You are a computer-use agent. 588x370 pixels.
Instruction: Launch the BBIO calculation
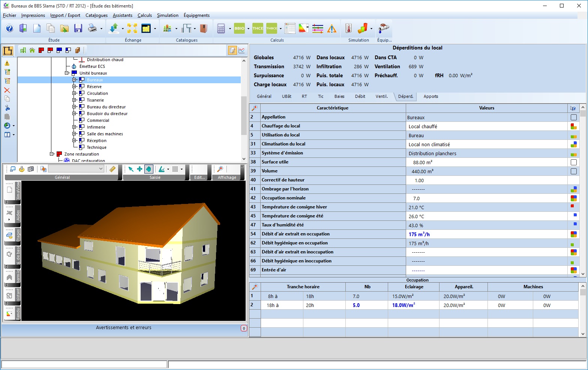(x=239, y=28)
